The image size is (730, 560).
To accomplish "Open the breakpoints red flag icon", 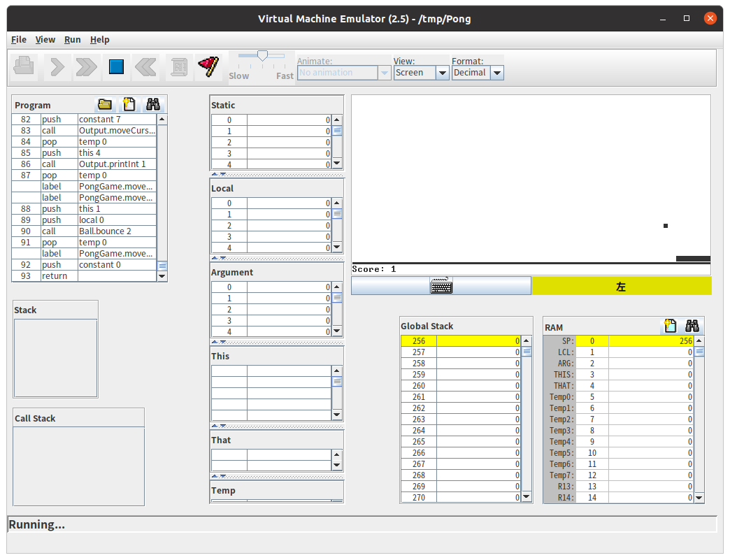I will point(208,67).
